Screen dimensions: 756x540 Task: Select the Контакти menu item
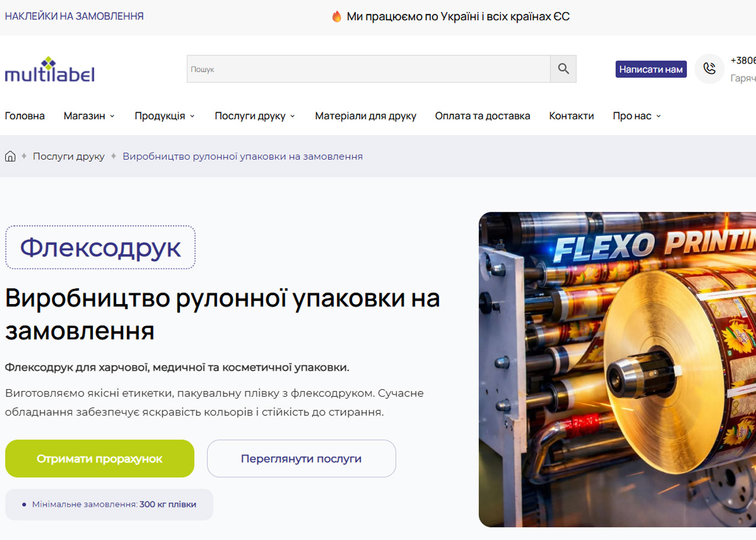[571, 116]
